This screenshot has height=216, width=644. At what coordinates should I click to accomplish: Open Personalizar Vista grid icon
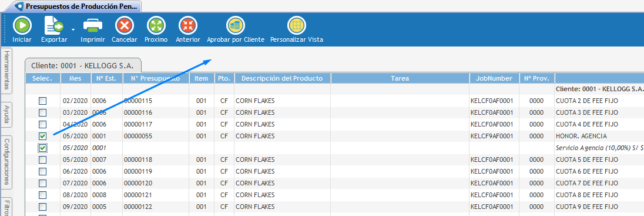[297, 26]
